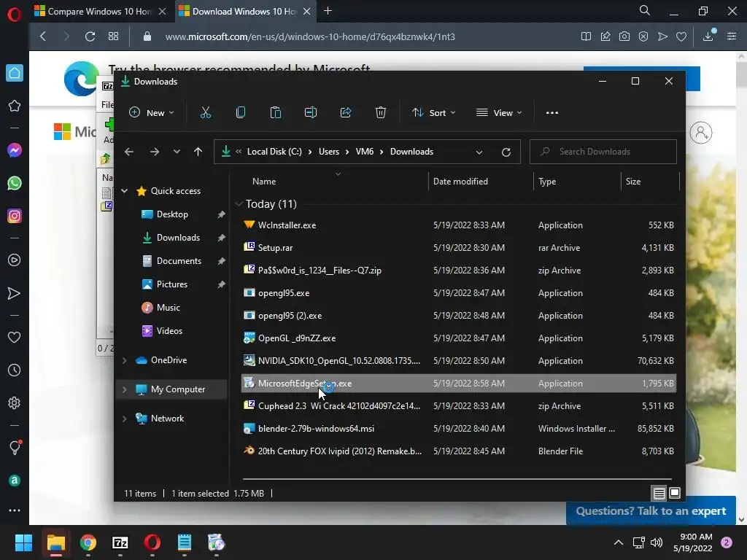Open Opera Easy Setup menu icon
Viewport: 747px width, 560px height.
pyautogui.click(x=732, y=36)
